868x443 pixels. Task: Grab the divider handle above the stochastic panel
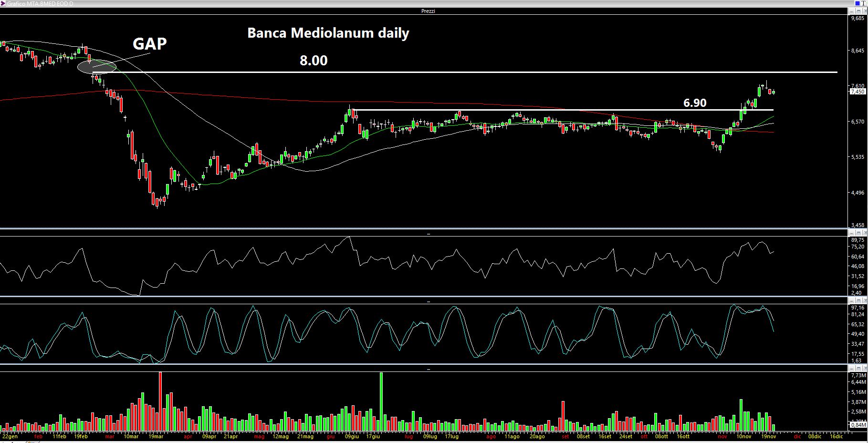tap(428, 302)
